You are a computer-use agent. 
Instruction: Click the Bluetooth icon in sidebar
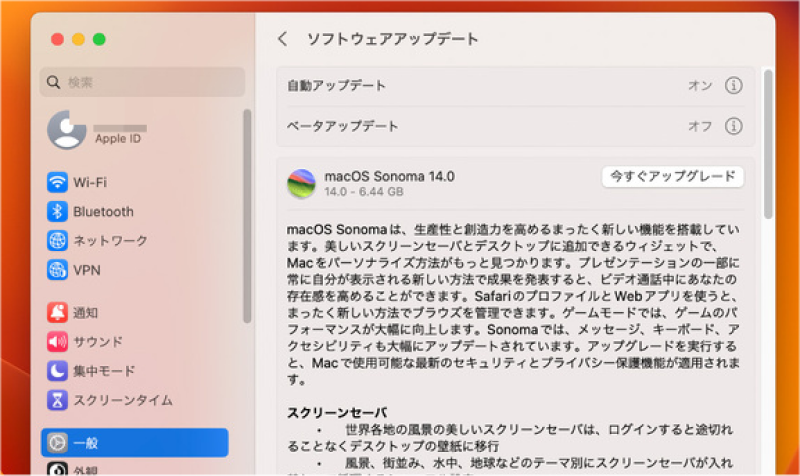(57, 211)
